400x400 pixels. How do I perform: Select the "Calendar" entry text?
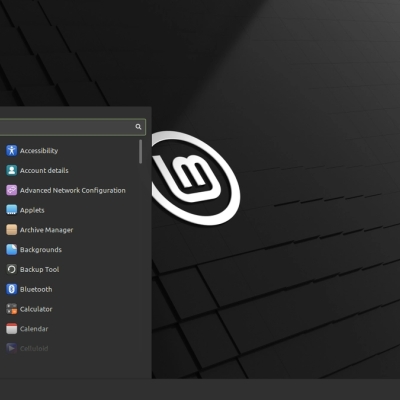coord(34,329)
